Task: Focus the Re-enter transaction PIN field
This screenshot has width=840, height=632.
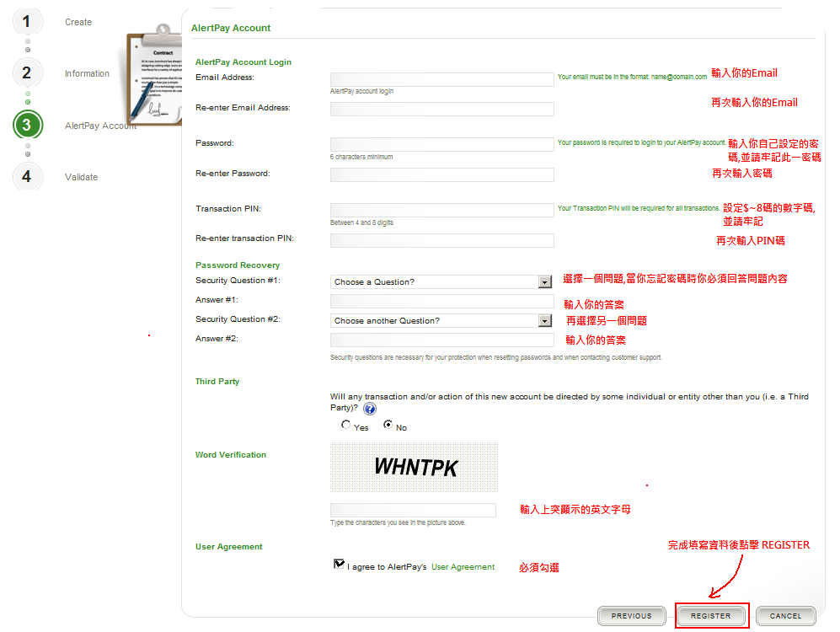Action: pos(442,240)
